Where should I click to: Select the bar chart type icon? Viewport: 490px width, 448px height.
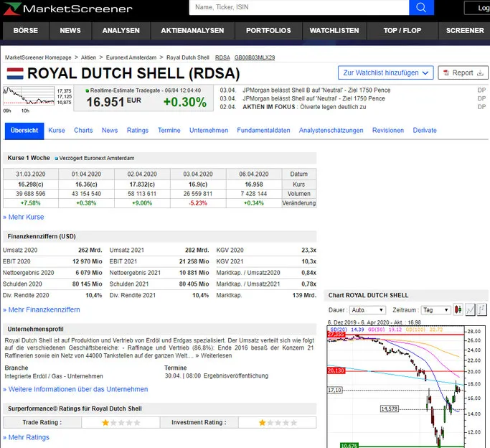(482, 310)
